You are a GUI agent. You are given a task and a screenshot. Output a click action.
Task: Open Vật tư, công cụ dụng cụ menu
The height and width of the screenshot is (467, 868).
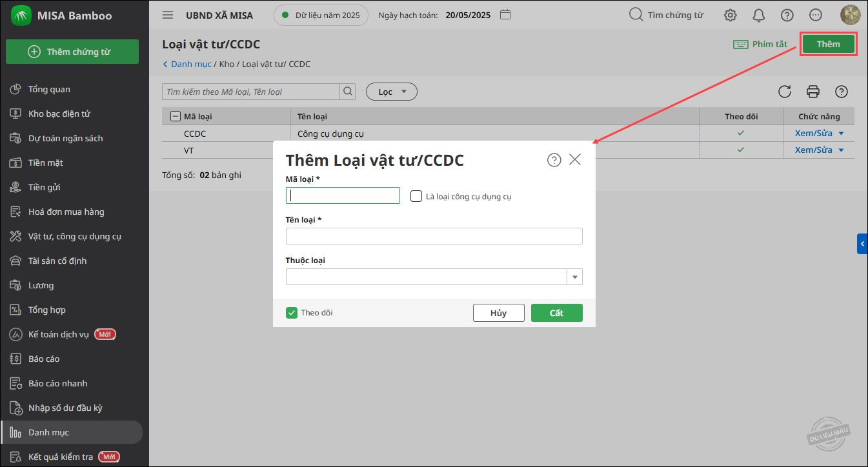click(75, 236)
